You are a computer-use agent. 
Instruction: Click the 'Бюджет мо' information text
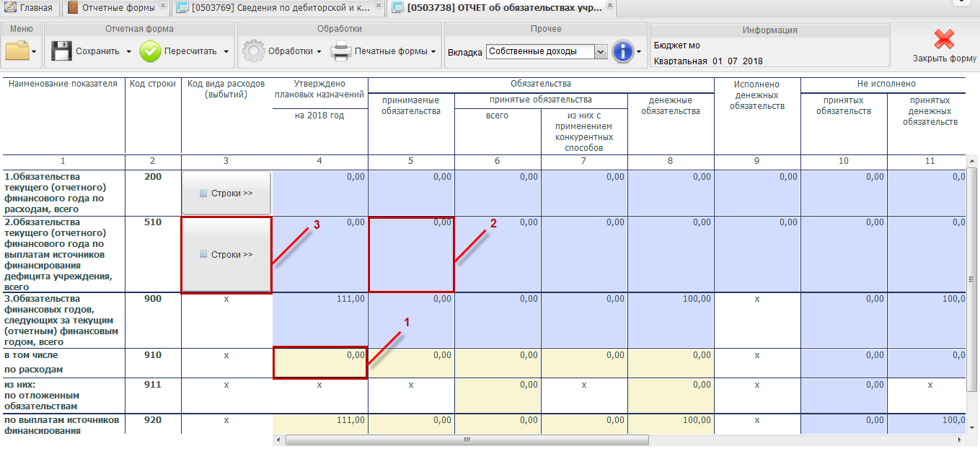(677, 45)
